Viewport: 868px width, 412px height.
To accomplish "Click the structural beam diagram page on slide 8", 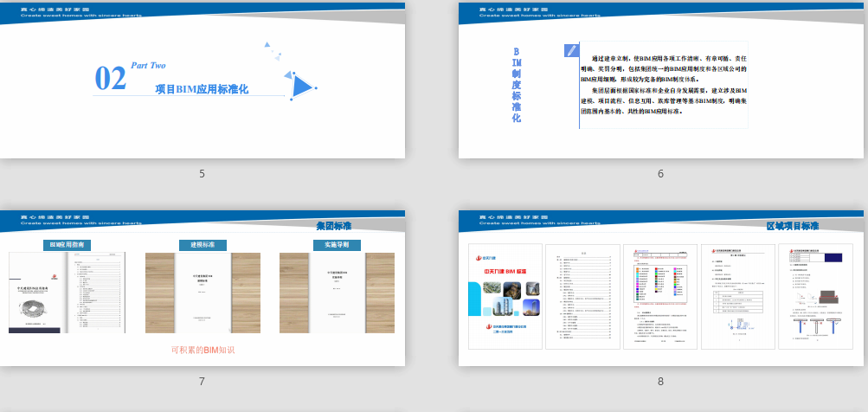I will point(815,296).
